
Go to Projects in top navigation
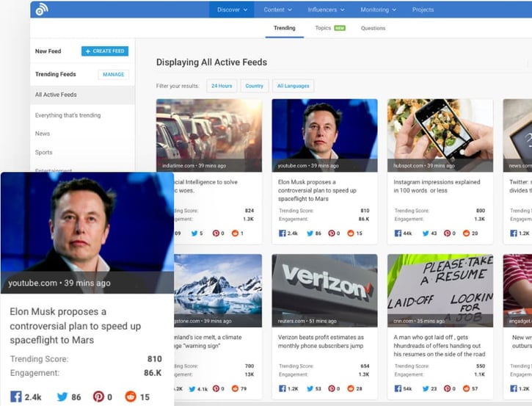[x=423, y=10]
